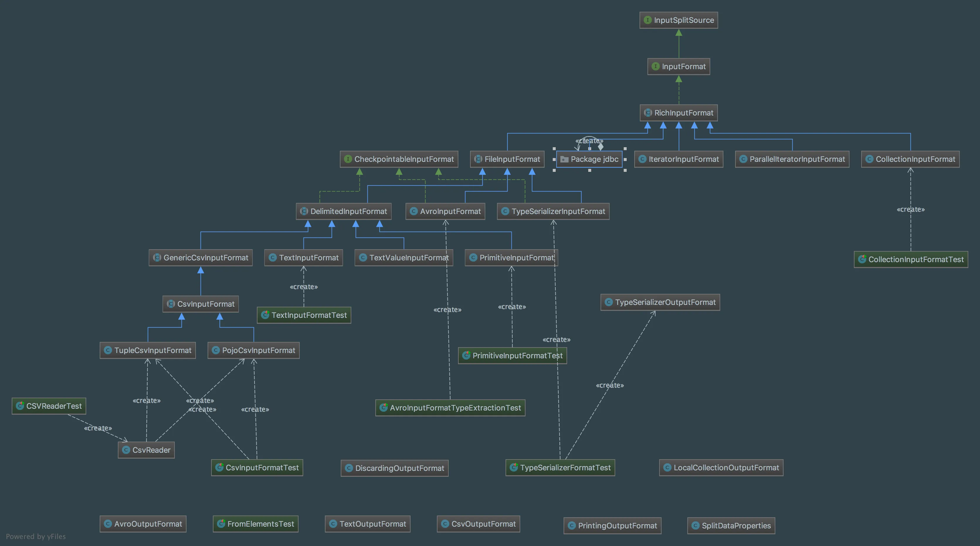Click the test class icon on CsvInputFormatTest
The width and height of the screenshot is (980, 546).
pyautogui.click(x=220, y=467)
